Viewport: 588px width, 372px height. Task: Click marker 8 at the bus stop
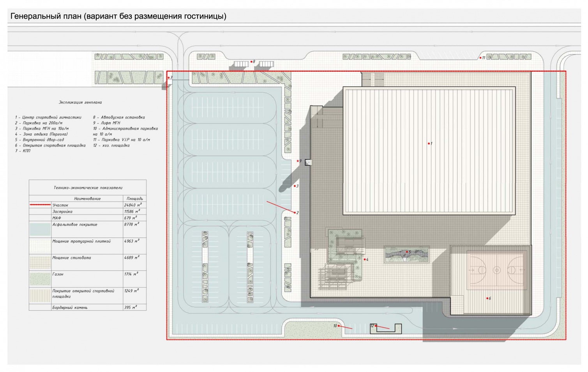(x=251, y=62)
